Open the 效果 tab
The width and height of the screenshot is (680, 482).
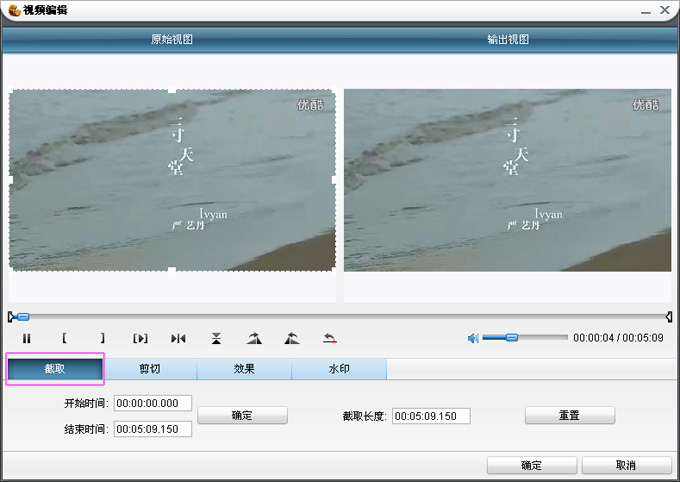244,369
